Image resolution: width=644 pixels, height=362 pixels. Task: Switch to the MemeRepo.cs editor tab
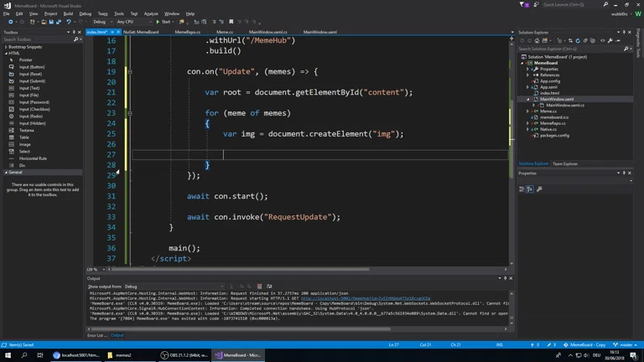[x=187, y=32]
